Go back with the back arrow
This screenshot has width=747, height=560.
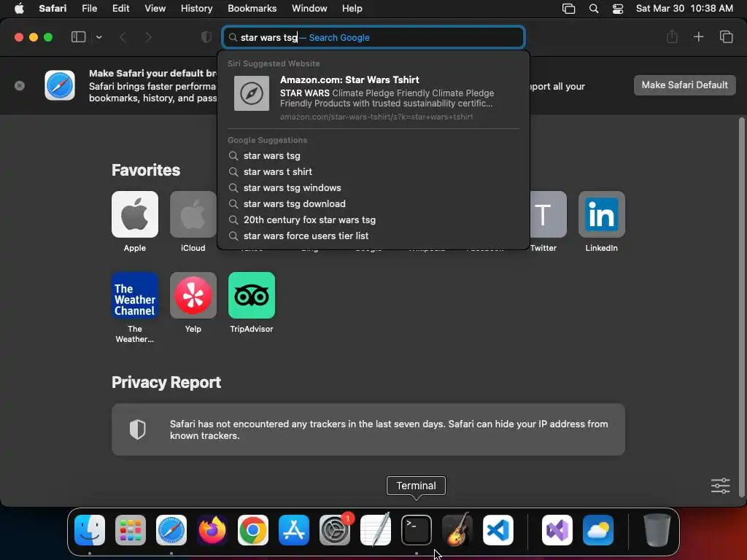point(123,37)
